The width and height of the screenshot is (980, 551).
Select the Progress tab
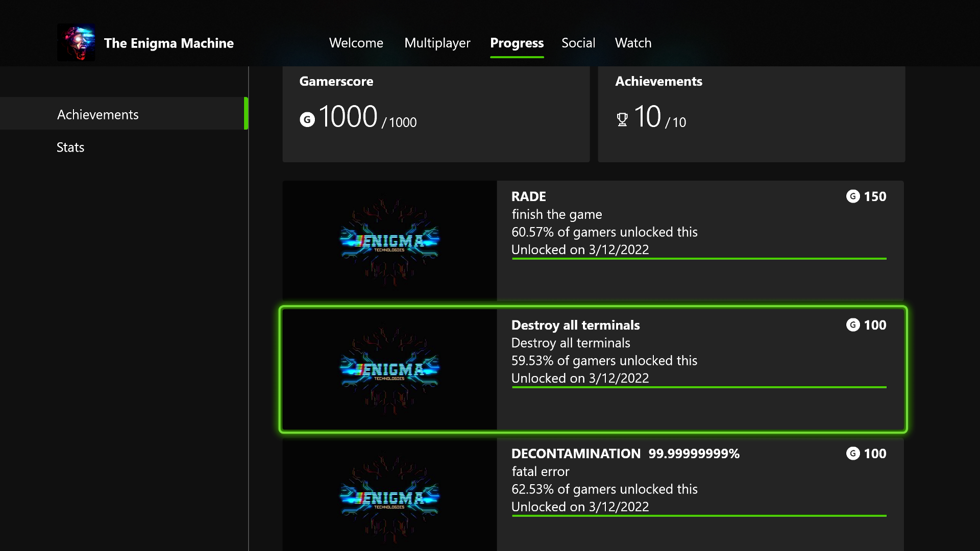click(x=517, y=43)
